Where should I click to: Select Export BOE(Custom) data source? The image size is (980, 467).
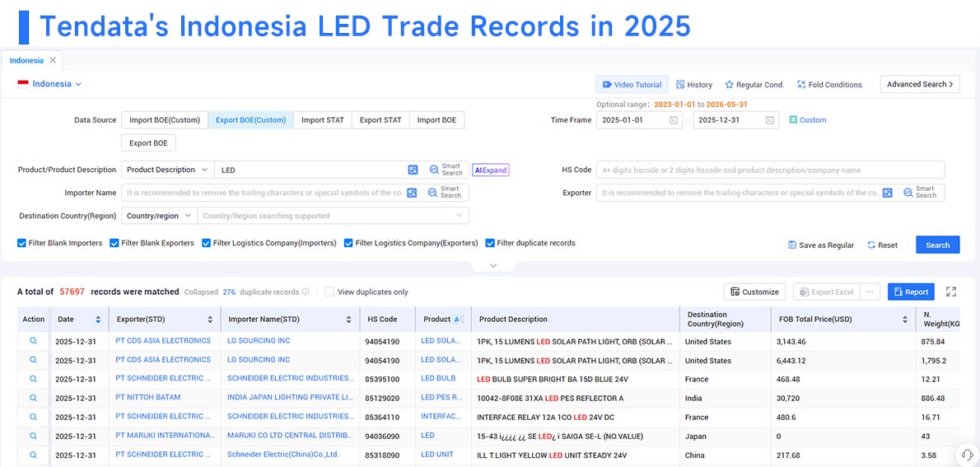pyautogui.click(x=250, y=120)
